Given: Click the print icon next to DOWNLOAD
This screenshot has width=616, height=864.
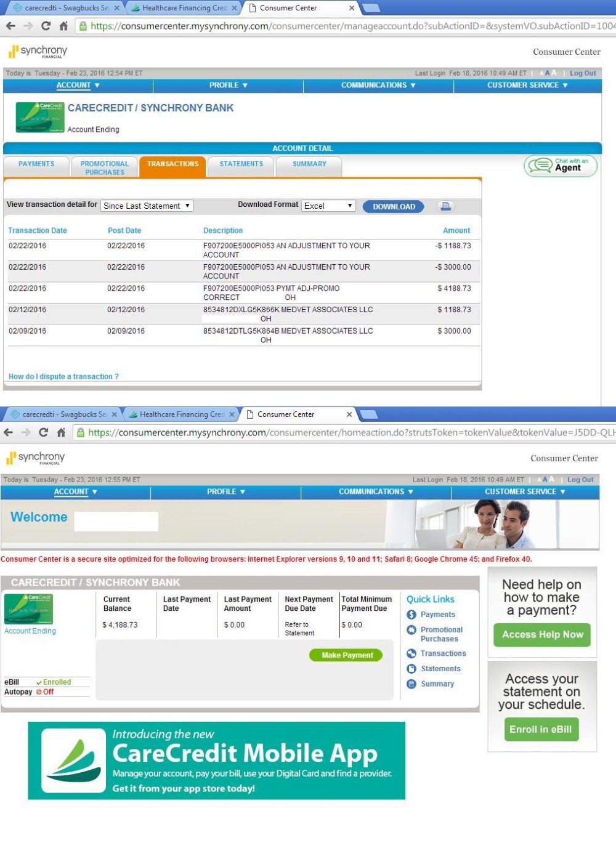Looking at the screenshot, I should point(446,206).
